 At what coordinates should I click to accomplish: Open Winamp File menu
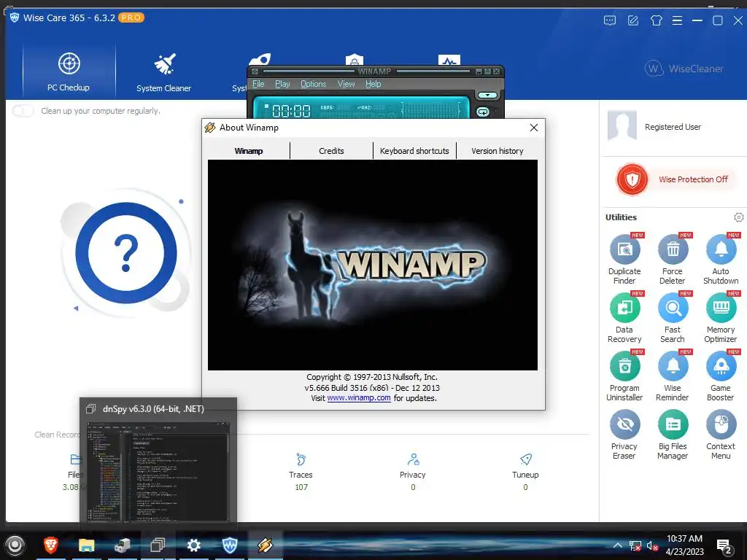point(258,84)
